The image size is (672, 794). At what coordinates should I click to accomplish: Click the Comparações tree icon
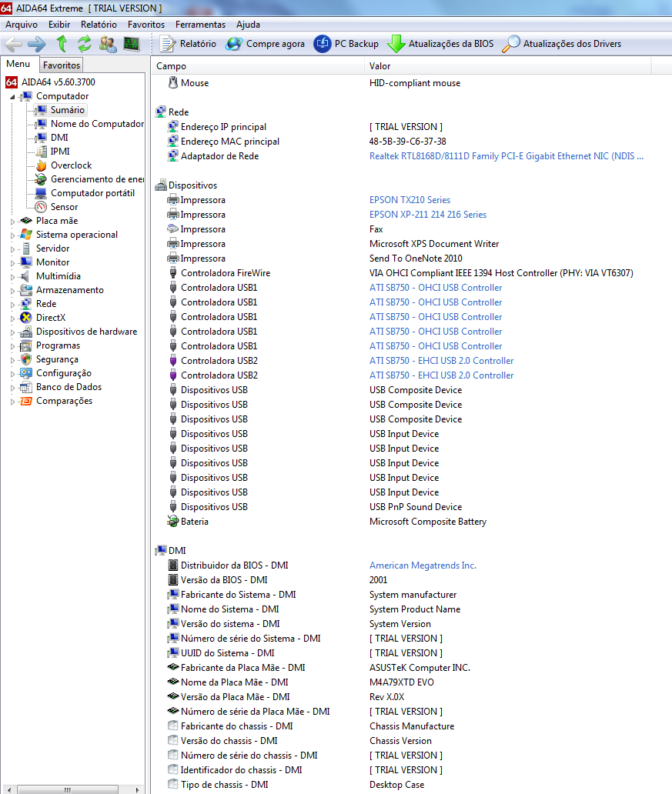point(26,401)
